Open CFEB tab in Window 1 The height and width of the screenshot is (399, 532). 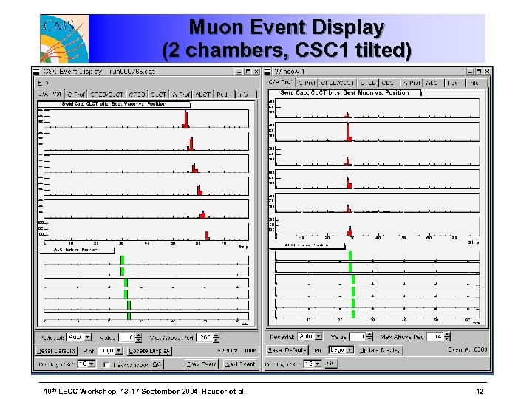[368, 83]
